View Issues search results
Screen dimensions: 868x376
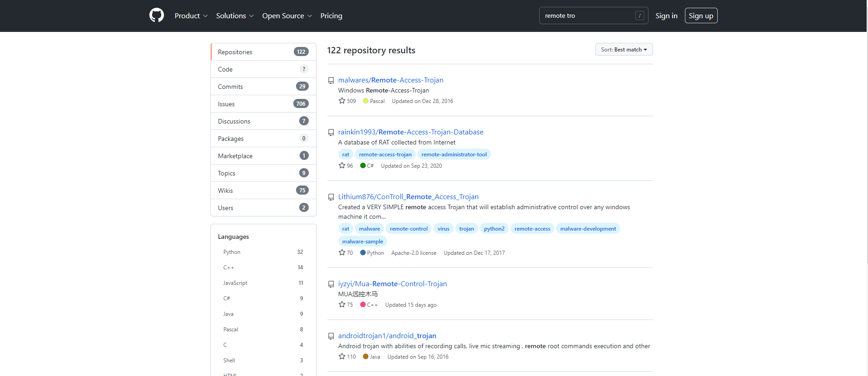click(x=263, y=104)
